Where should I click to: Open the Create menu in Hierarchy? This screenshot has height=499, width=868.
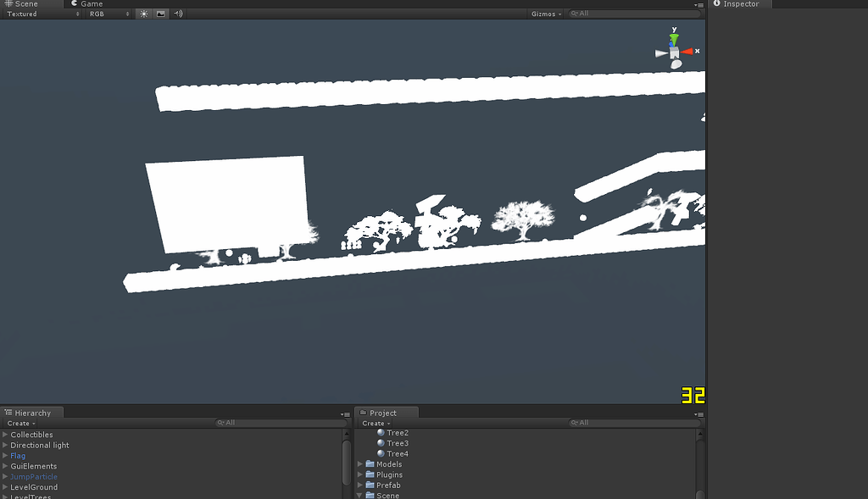(x=19, y=423)
